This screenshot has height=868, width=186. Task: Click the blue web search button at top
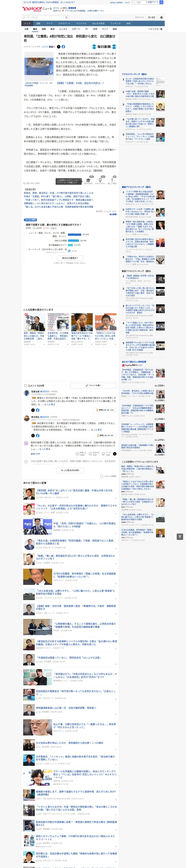tap(161, 2)
